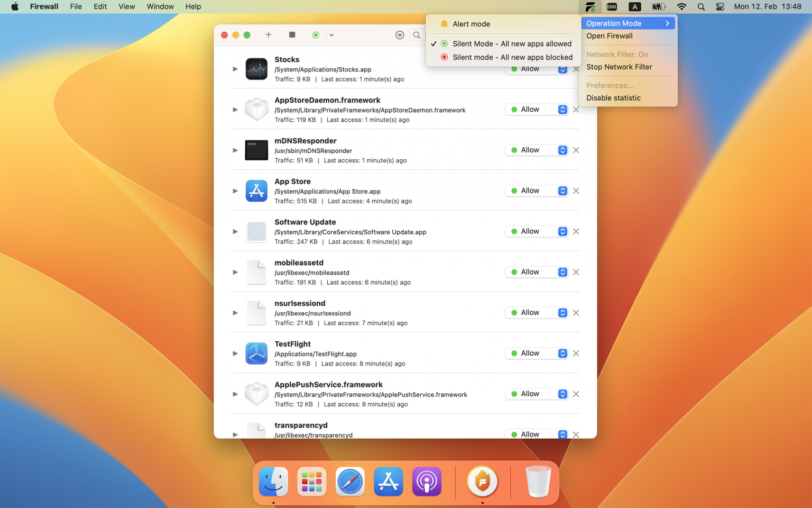The image size is (812, 508).
Task: Click the chevron next to the record button
Action: point(331,34)
